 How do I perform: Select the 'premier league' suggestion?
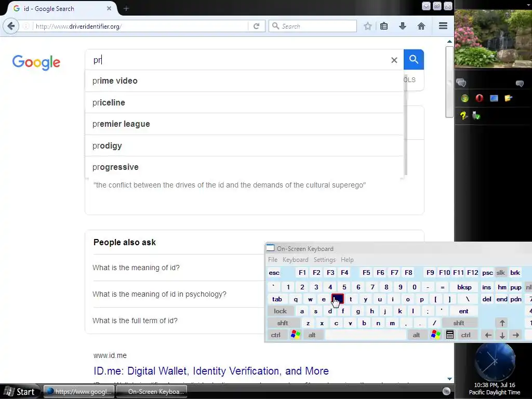pyautogui.click(x=244, y=124)
